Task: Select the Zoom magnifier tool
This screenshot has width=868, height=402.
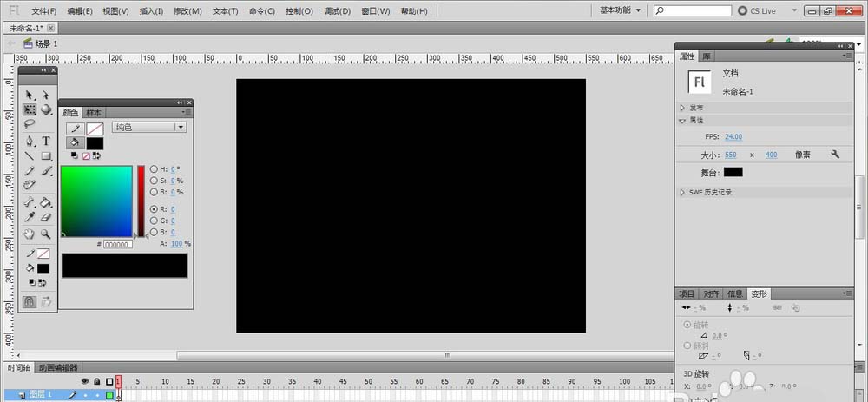Action: [x=46, y=234]
